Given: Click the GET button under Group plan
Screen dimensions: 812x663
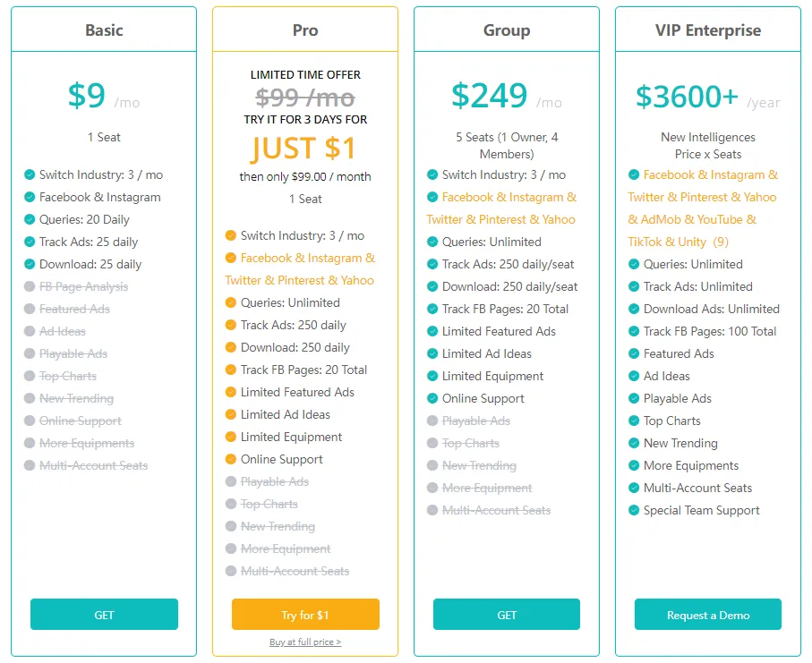Looking at the screenshot, I should pos(507,615).
